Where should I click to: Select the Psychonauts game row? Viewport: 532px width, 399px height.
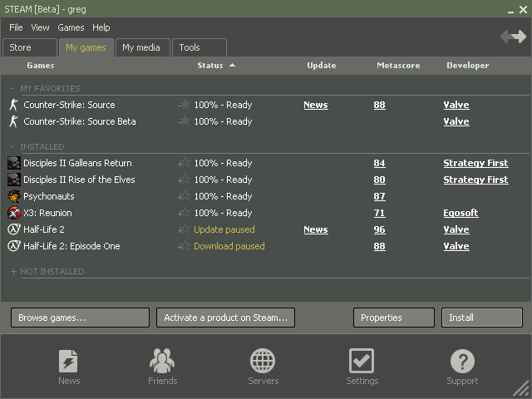click(266, 196)
